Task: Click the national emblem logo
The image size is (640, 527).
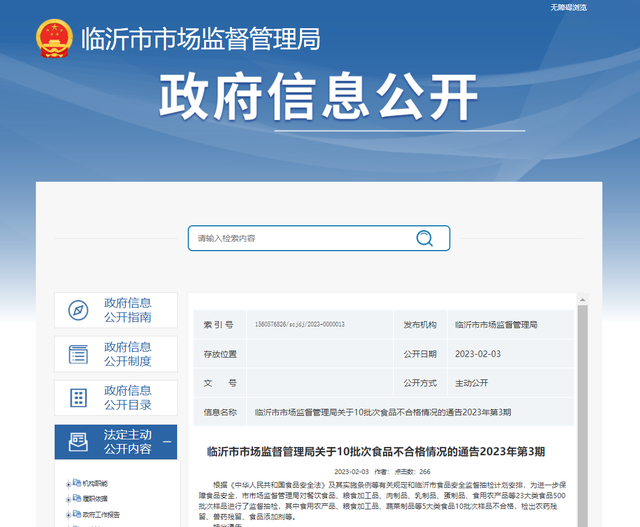Action: coord(54,38)
